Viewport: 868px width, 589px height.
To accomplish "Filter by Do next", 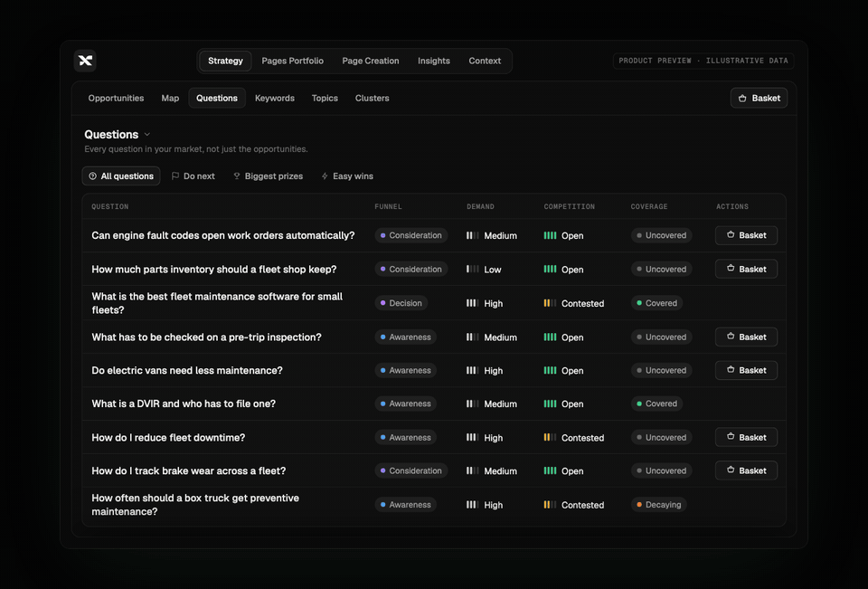I will 193,176.
